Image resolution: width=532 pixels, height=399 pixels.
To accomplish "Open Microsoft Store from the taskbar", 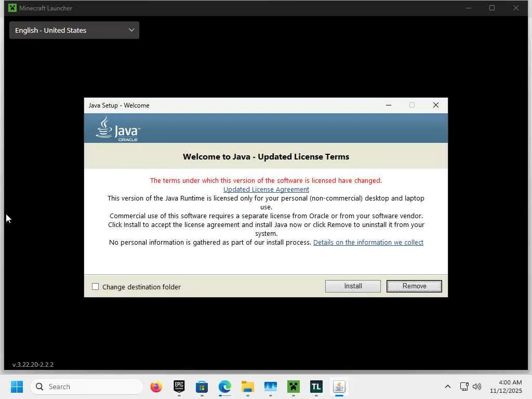I will pos(202,387).
